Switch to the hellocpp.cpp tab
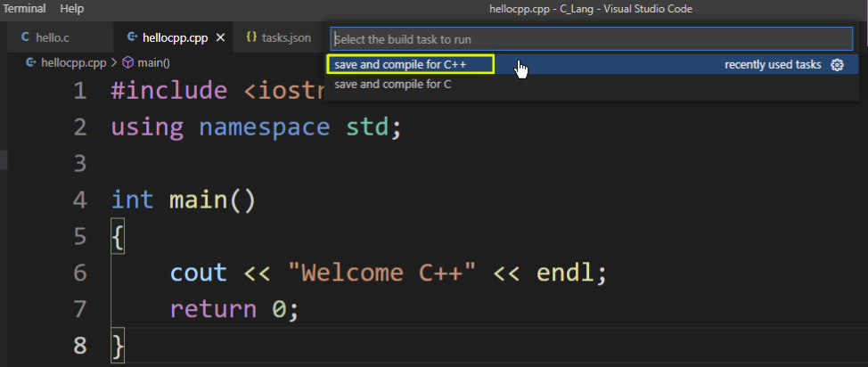This screenshot has width=868, height=367. point(175,37)
